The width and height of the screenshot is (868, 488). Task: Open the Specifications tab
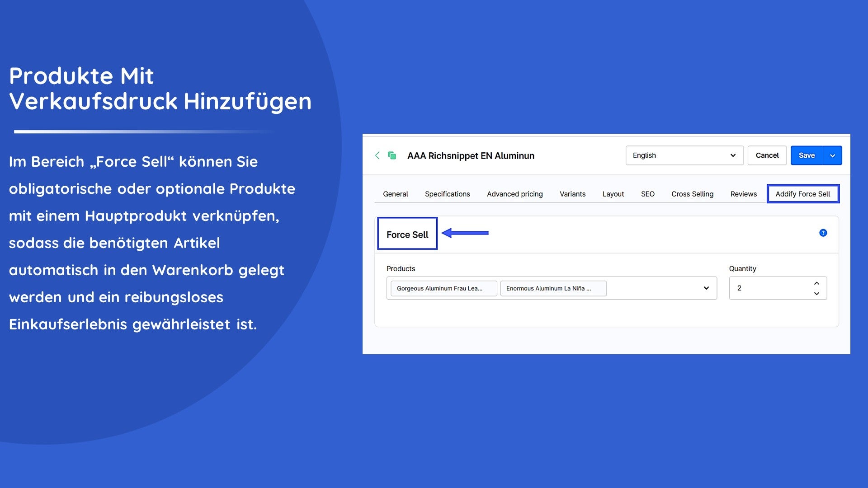click(447, 194)
